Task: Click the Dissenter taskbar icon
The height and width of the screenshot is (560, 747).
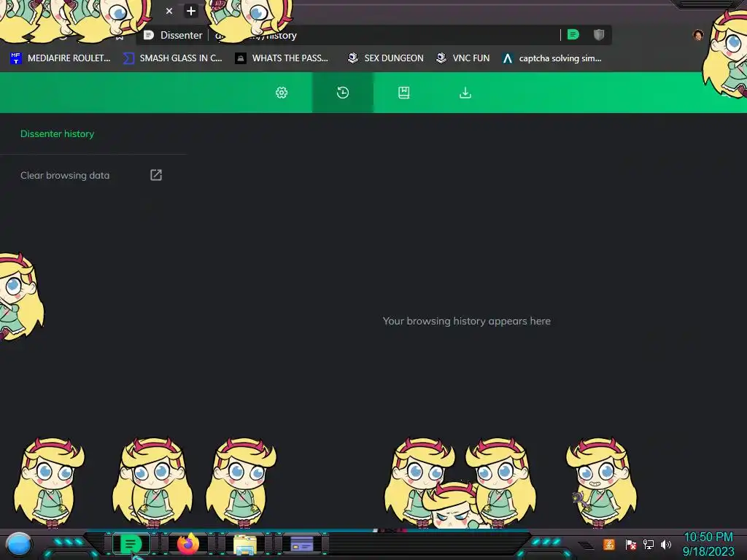Action: coord(131,544)
